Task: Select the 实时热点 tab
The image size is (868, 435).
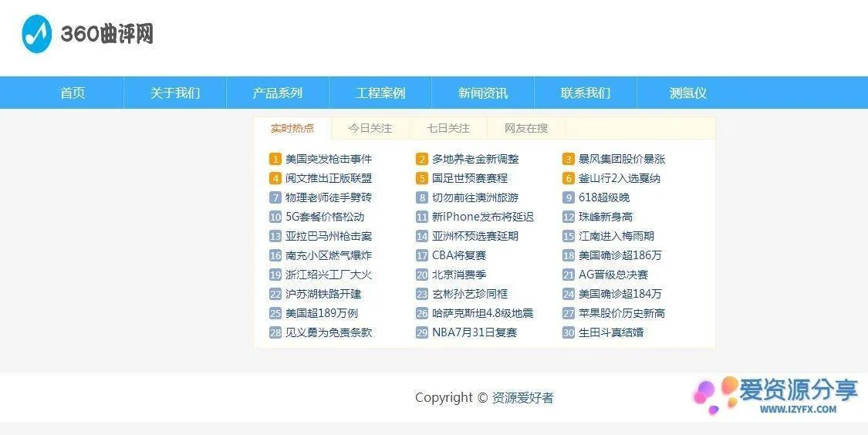Action: click(x=292, y=128)
